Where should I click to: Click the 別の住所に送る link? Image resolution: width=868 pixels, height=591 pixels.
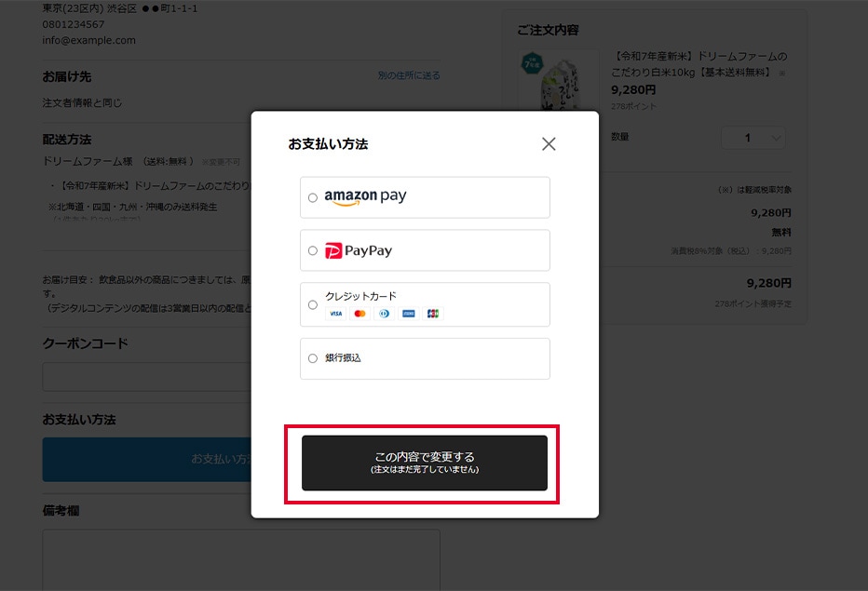(409, 75)
